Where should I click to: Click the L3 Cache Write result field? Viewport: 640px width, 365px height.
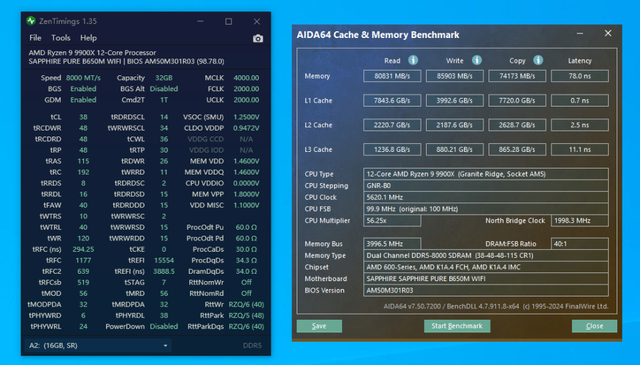[x=455, y=149]
